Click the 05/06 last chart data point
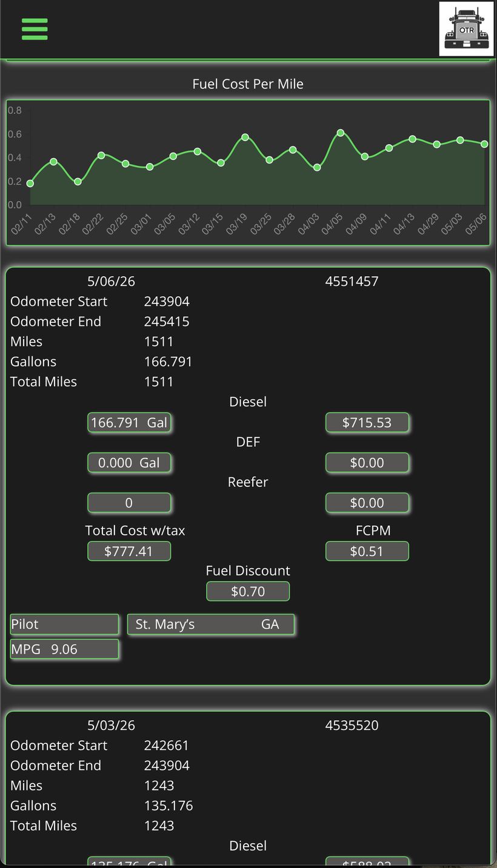 click(x=484, y=144)
